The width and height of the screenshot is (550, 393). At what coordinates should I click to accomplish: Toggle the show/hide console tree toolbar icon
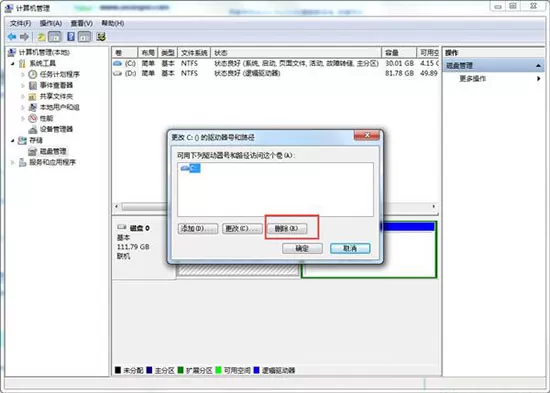pyautogui.click(x=55, y=36)
